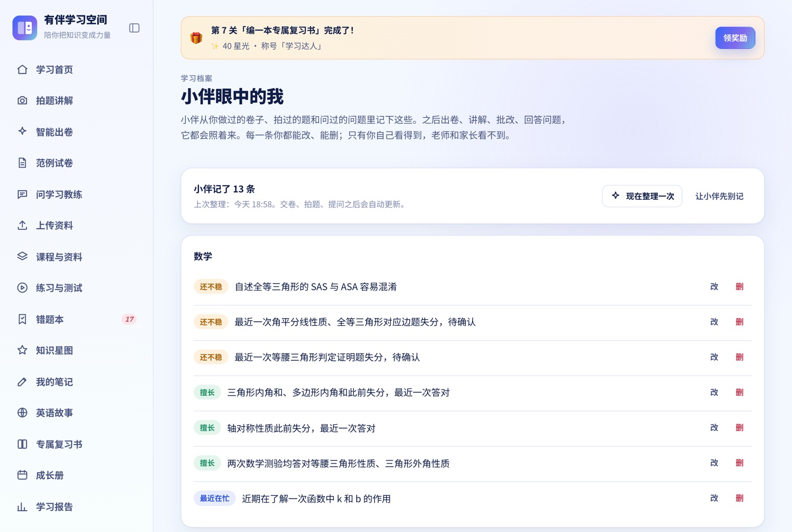The height and width of the screenshot is (532, 792).
Task: Click the calendar icon for 成长册
Action: (x=22, y=475)
